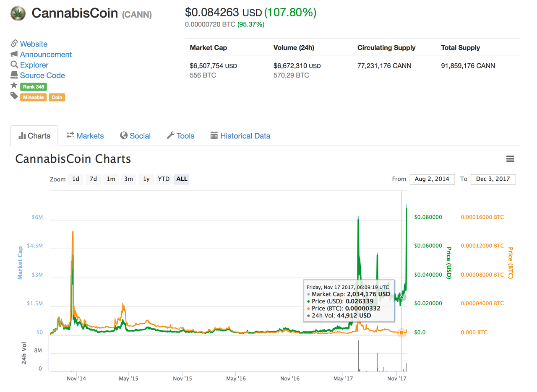
Task: Click the Volume (24h) column header
Action: pyautogui.click(x=294, y=48)
